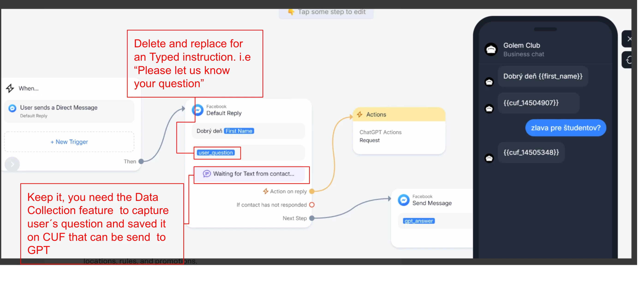Click the Action on reply connector dot

(x=311, y=191)
